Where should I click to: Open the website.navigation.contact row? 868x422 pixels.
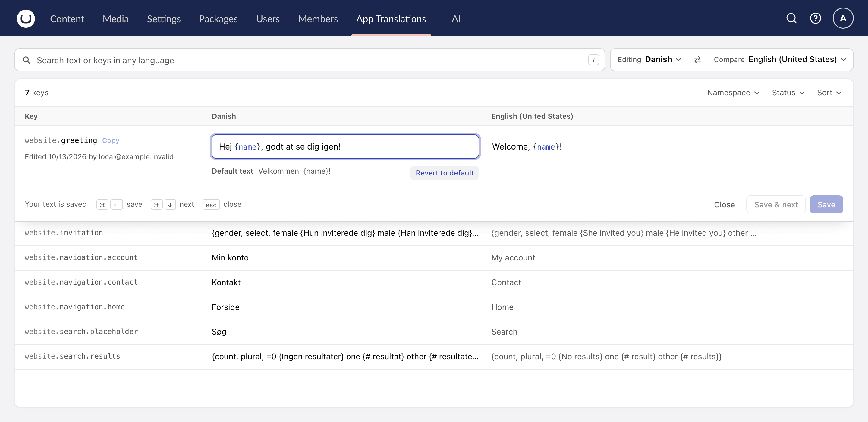click(434, 282)
